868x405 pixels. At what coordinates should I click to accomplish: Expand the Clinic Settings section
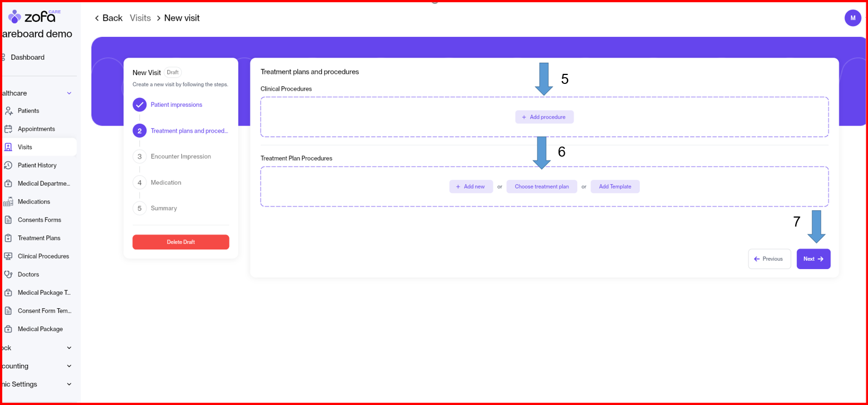point(69,384)
